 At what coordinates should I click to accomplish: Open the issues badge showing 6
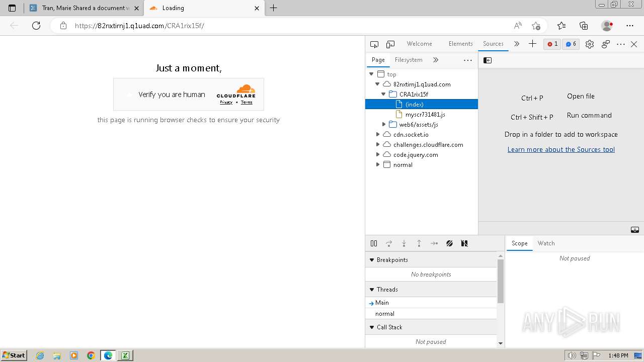(x=571, y=44)
